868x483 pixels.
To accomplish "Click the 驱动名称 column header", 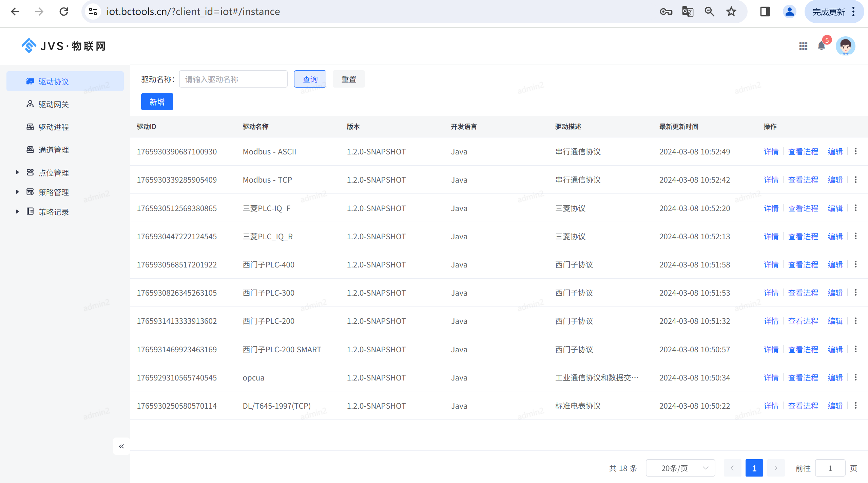I will coord(255,127).
